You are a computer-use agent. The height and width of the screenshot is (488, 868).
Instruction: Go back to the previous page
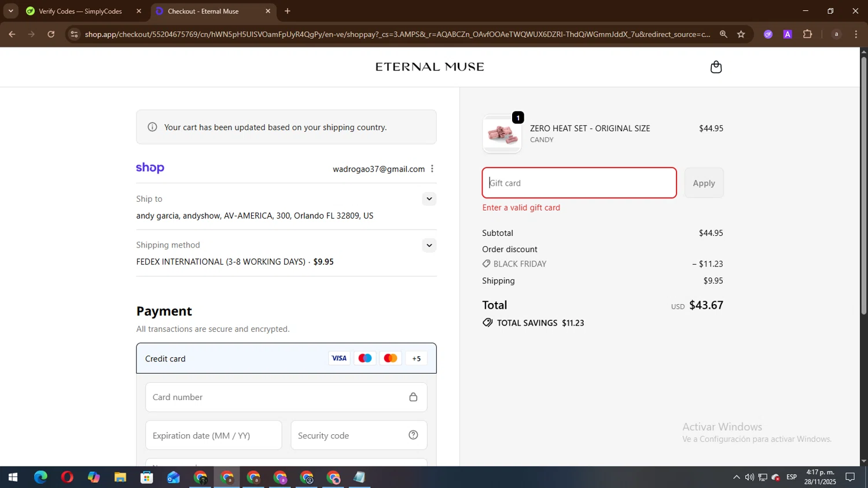(x=12, y=34)
